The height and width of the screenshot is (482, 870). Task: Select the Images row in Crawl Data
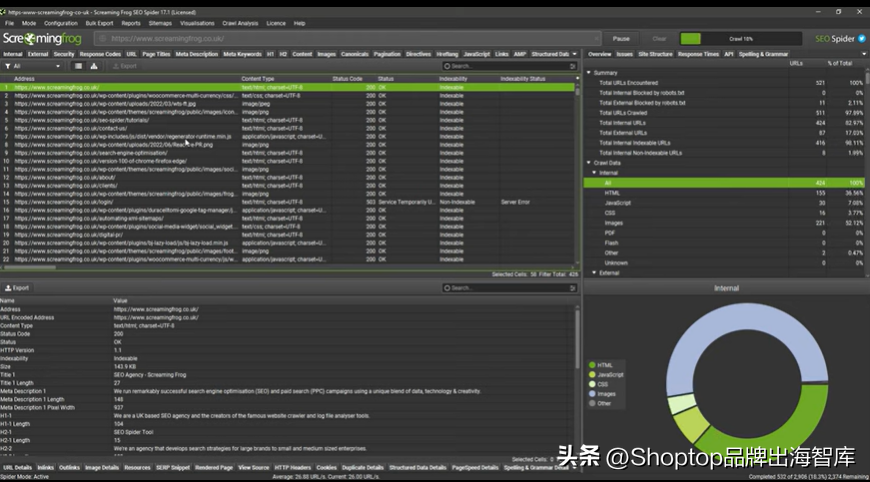pos(724,223)
